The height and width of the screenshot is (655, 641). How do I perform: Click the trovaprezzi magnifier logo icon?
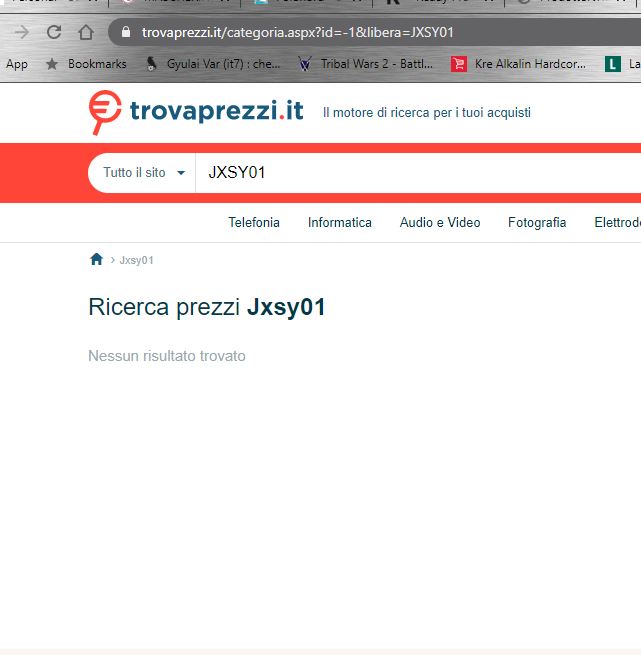pos(104,112)
